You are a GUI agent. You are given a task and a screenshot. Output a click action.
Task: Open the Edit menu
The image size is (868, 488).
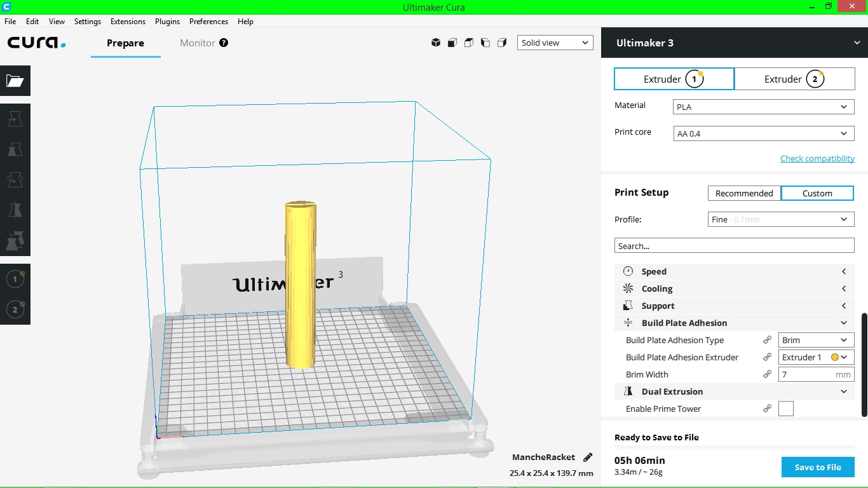click(32, 21)
